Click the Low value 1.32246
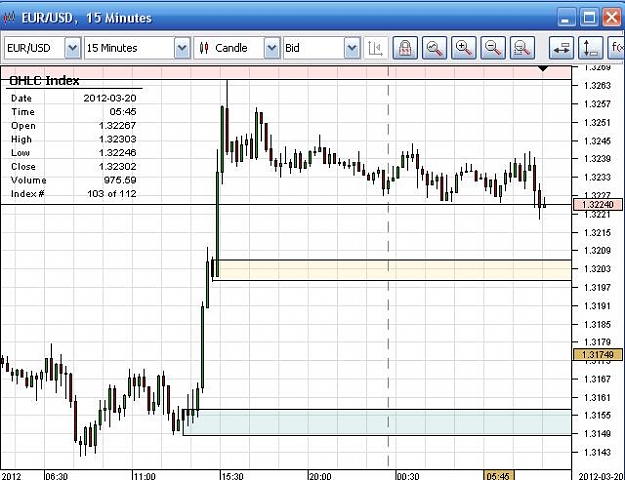Viewport: 625px width, 480px height. tap(118, 153)
